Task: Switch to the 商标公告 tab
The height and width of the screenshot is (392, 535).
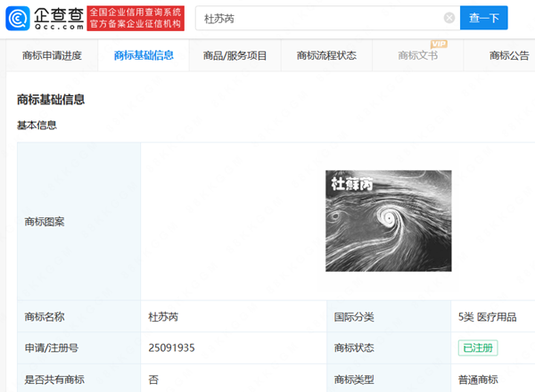Action: click(509, 56)
